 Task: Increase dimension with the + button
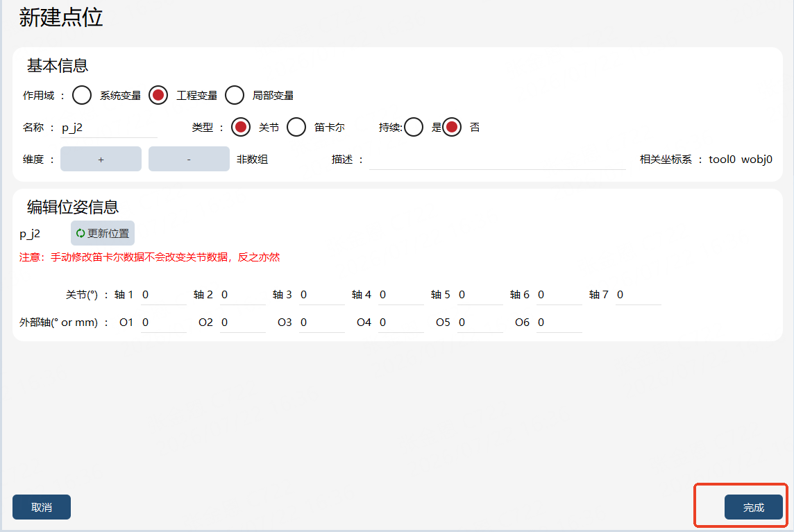[101, 159]
